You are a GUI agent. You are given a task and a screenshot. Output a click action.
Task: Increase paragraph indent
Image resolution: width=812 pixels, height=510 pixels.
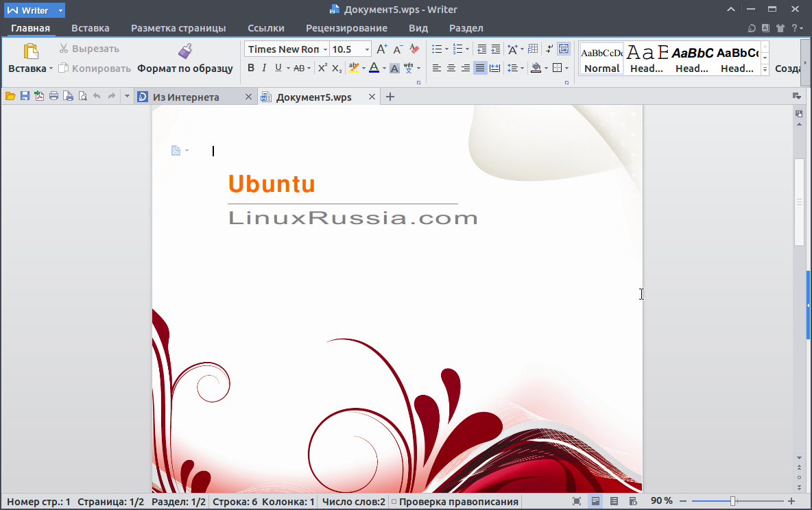(x=496, y=49)
